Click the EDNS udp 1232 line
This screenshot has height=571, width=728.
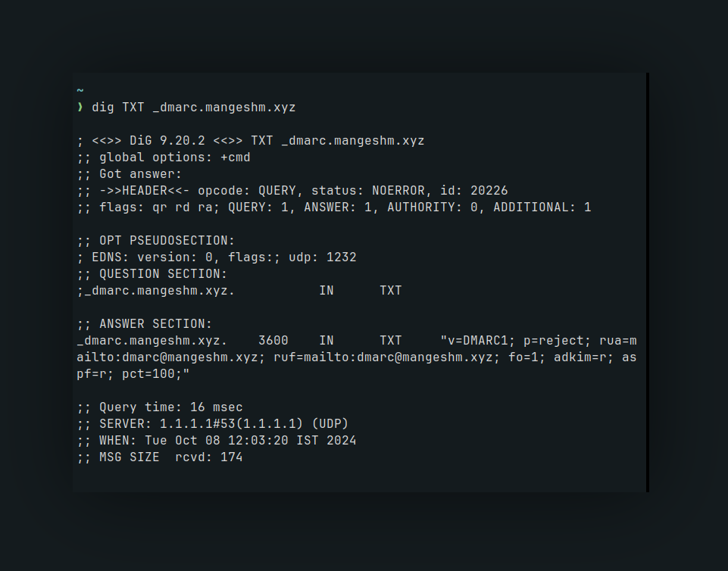point(217,257)
